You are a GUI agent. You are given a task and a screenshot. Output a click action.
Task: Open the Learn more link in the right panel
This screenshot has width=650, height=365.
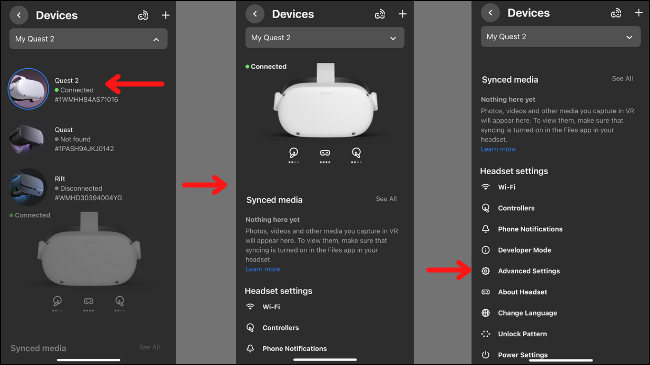point(498,149)
